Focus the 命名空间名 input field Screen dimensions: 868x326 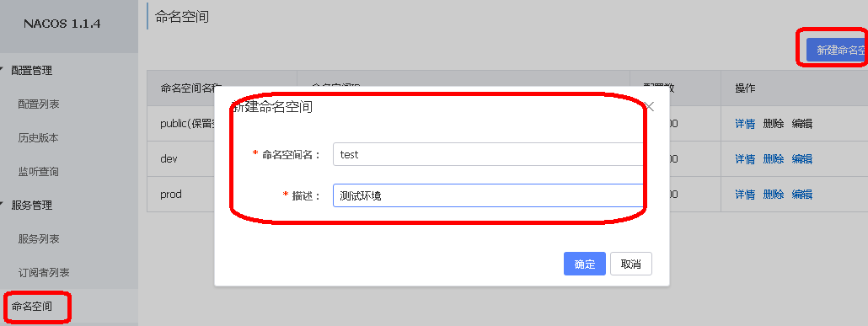pos(488,154)
